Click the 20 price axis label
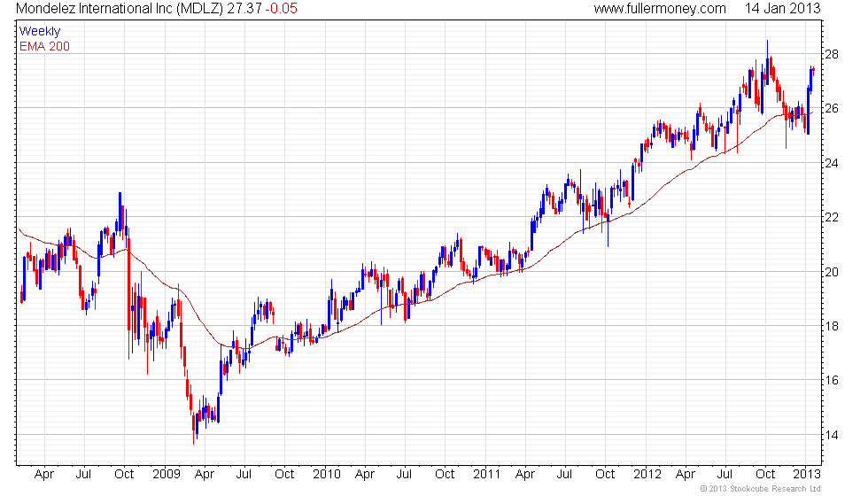This screenshot has width=868, height=496. [832, 273]
